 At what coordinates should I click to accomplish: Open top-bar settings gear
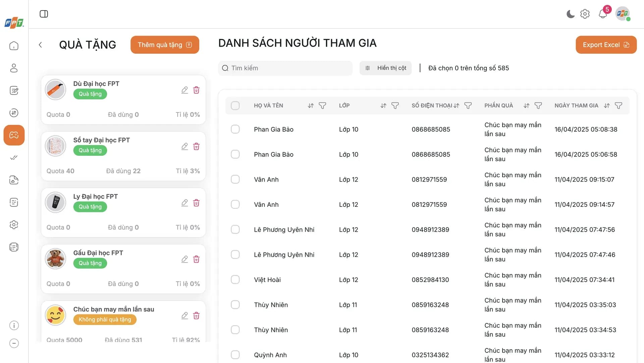(x=585, y=14)
